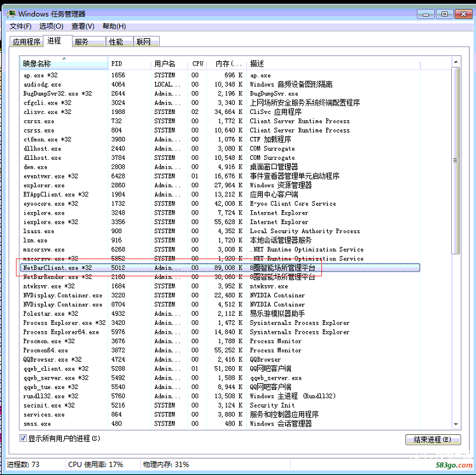Open the 选项(O) menu
Image resolution: width=476 pixels, height=475 pixels.
52,26
